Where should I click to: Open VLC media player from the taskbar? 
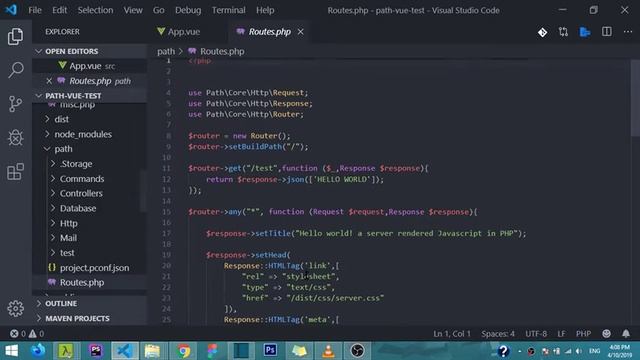click(328, 351)
